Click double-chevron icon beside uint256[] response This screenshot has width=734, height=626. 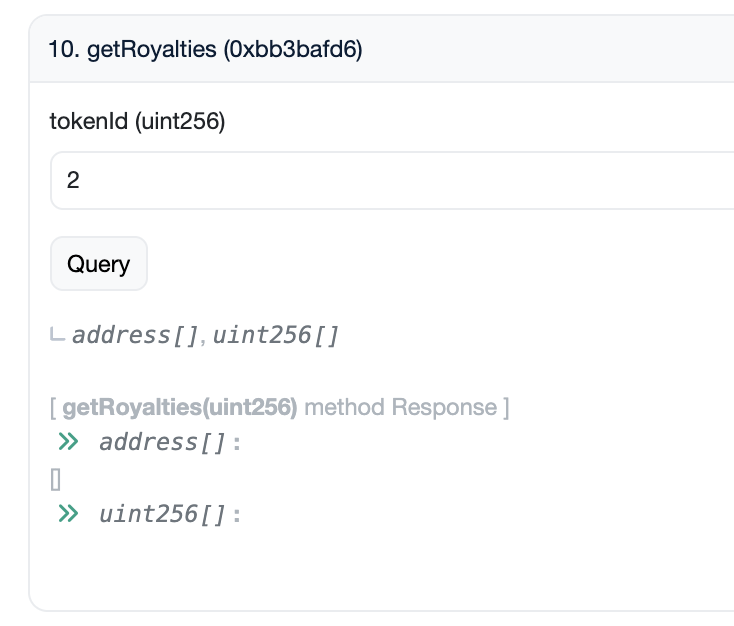(x=68, y=514)
